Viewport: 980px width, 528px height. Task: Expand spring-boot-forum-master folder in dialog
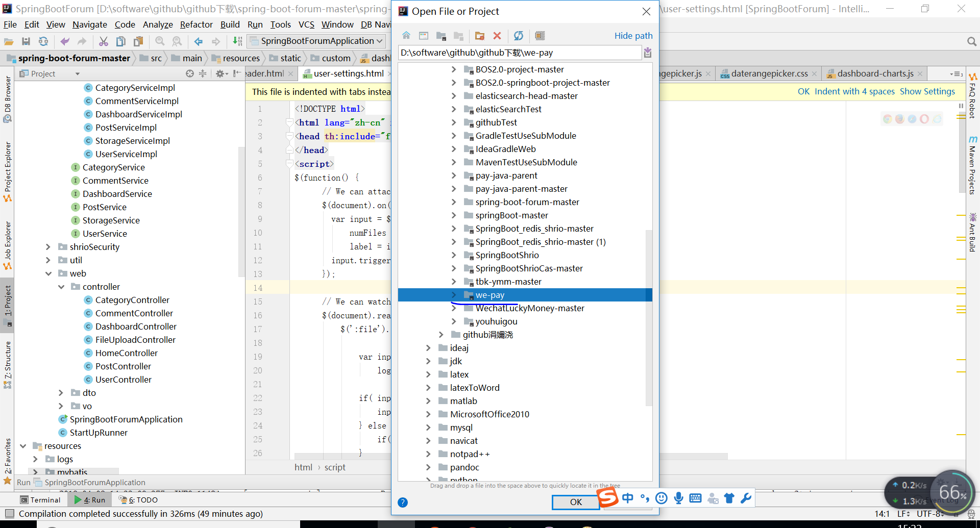pos(454,202)
